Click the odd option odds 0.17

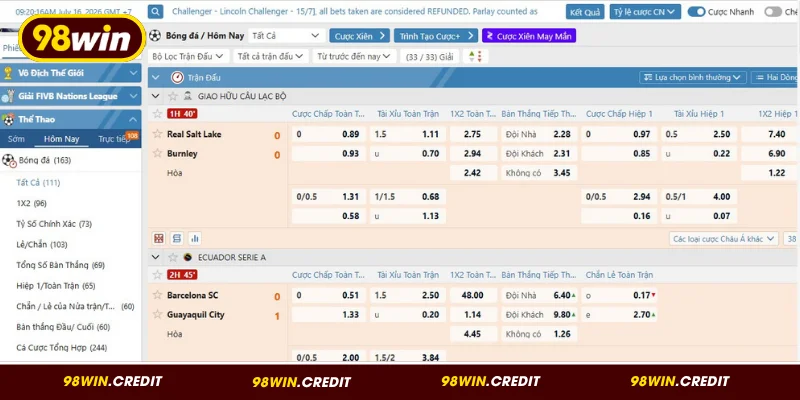619,295
